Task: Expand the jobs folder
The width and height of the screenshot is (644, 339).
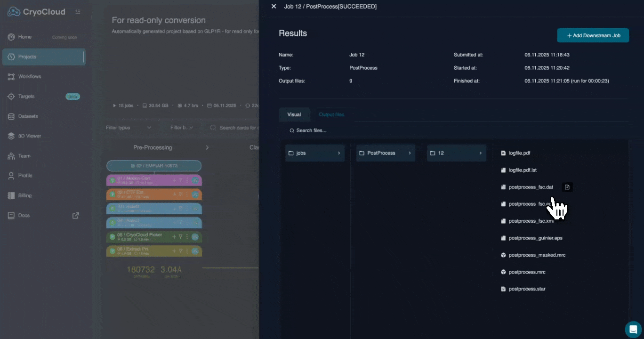Action: tap(314, 153)
